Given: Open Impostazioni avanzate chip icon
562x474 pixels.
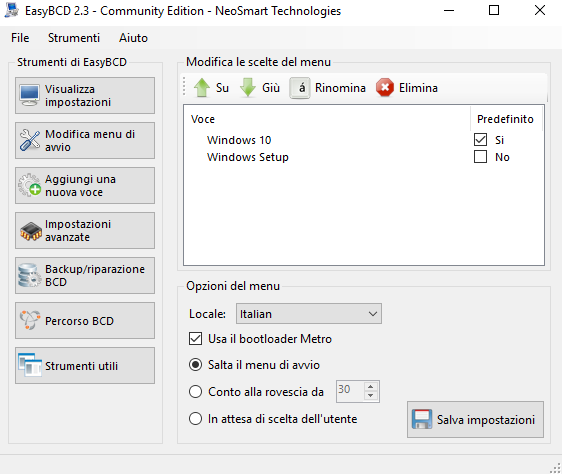Looking at the screenshot, I should coord(30,231).
